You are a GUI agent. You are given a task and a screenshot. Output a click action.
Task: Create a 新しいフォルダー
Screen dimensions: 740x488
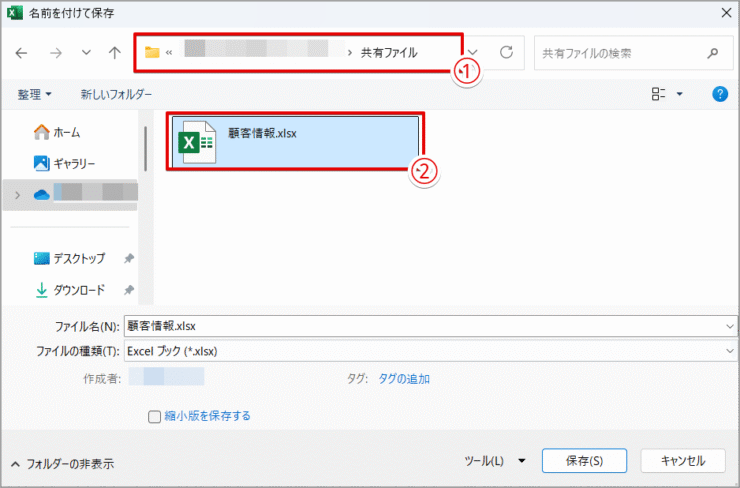point(116,94)
